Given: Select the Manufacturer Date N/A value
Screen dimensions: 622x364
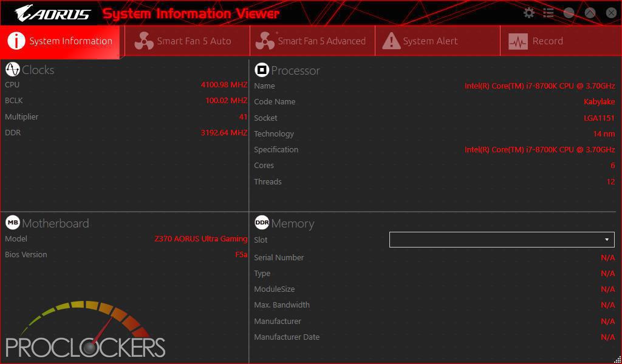Looking at the screenshot, I should click(607, 337).
